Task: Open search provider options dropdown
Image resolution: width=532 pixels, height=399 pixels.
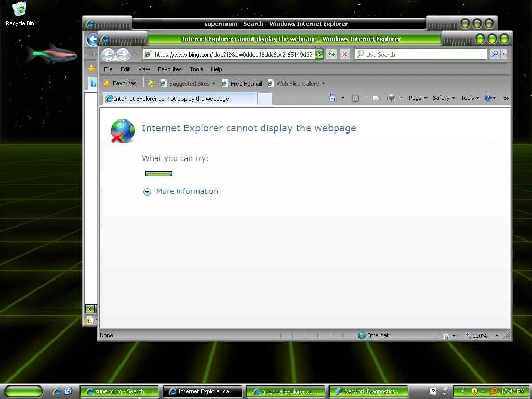Action: click(504, 54)
